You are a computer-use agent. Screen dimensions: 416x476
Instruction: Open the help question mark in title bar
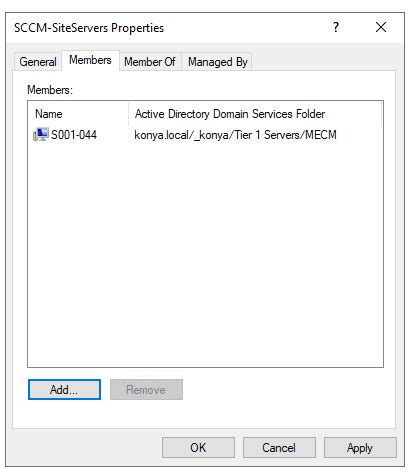[336, 27]
